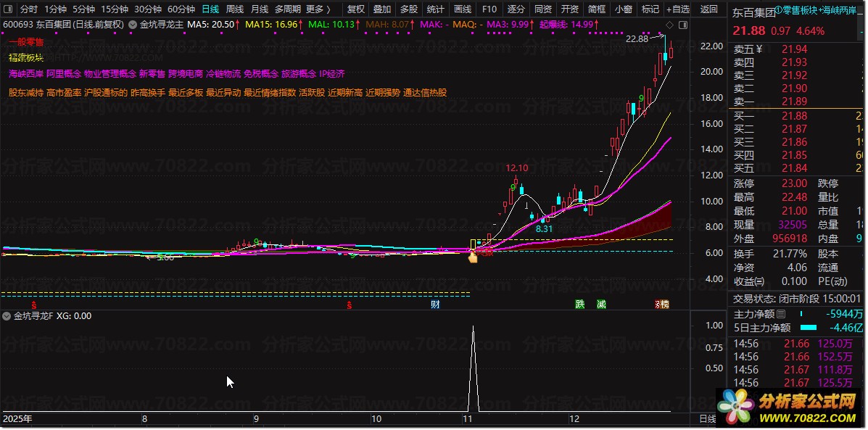Open the 跨境电商 concept link
The image size is (868, 430).
(186, 74)
